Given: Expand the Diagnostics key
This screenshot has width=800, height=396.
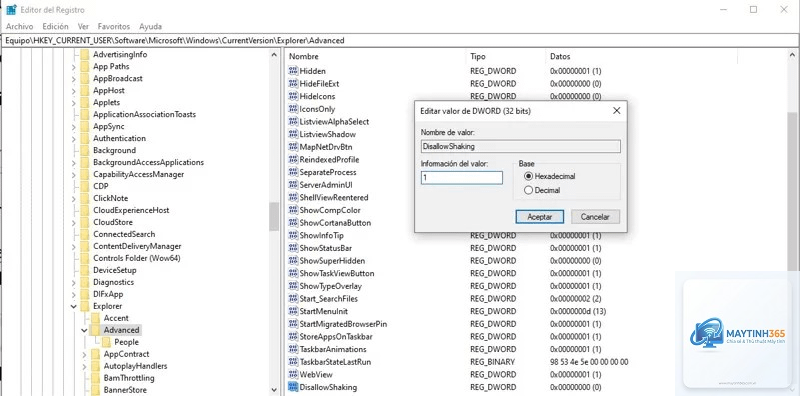Looking at the screenshot, I should 74,282.
